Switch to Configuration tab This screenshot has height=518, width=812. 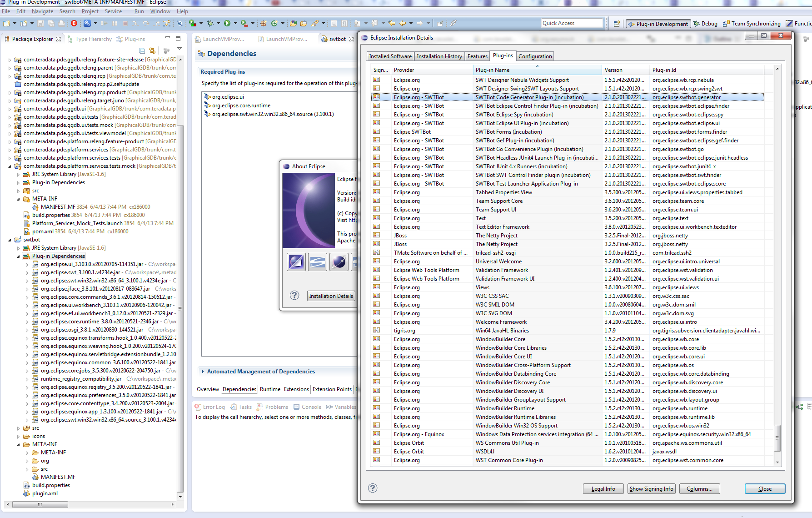pyautogui.click(x=535, y=56)
